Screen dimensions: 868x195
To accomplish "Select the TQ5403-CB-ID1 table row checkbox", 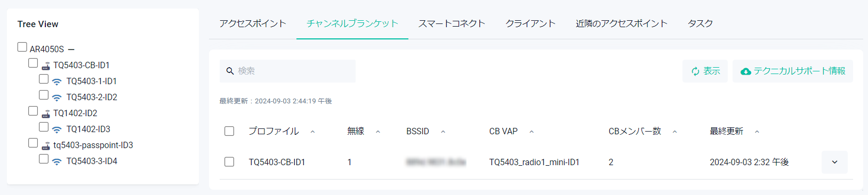I will 229,162.
